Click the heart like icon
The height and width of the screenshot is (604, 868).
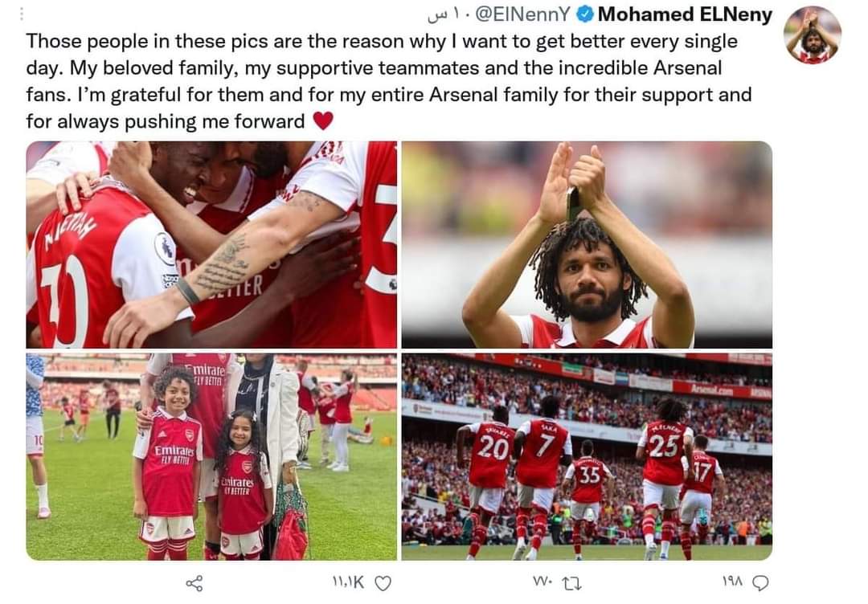383,583
